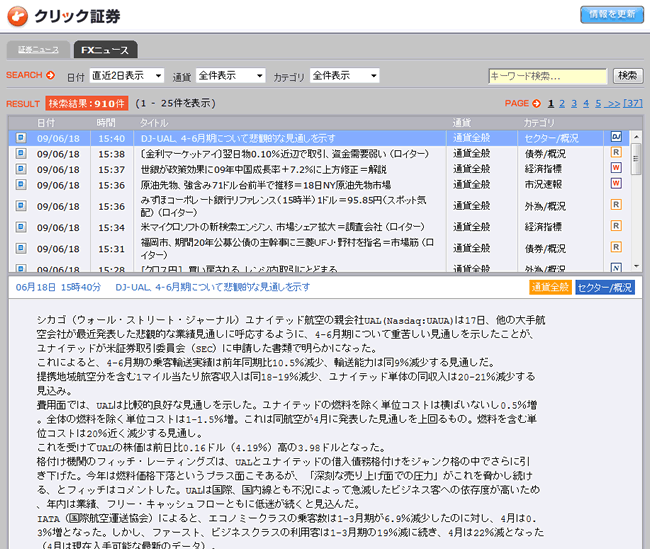This screenshot has height=549, width=650.
Task: Click 債券/概況 category in 15:38 row
Action: tap(545, 154)
